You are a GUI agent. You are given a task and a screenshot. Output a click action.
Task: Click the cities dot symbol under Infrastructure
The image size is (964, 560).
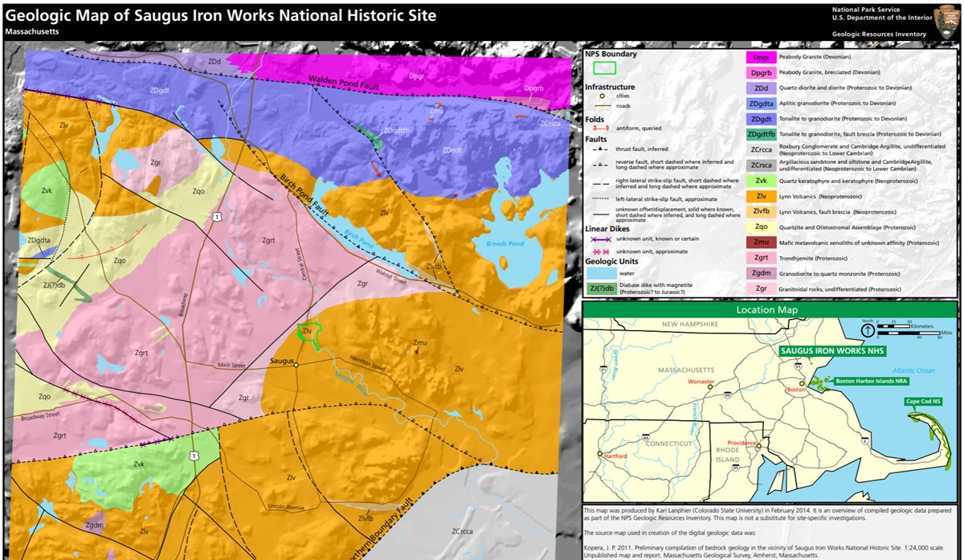click(x=602, y=96)
